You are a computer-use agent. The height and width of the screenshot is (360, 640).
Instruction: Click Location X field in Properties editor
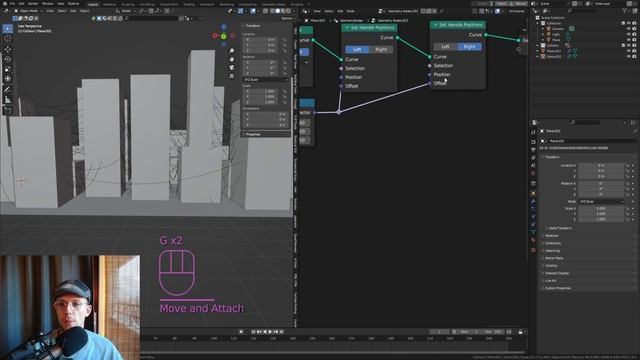602,166
